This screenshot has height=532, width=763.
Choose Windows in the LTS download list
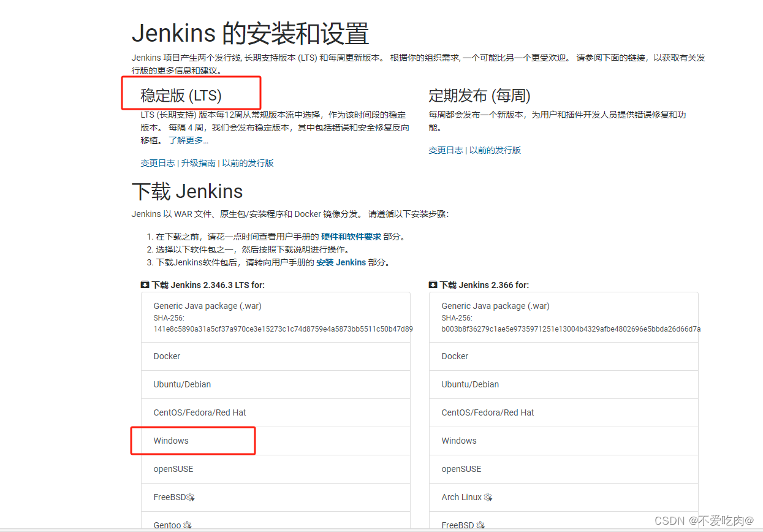[276, 441]
